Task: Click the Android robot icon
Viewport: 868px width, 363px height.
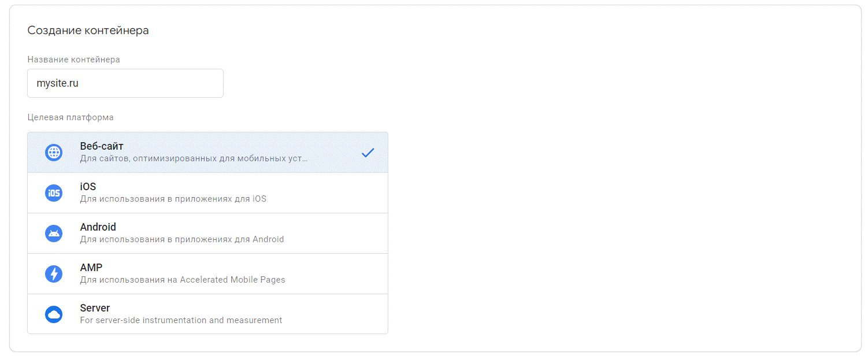Action: point(54,234)
